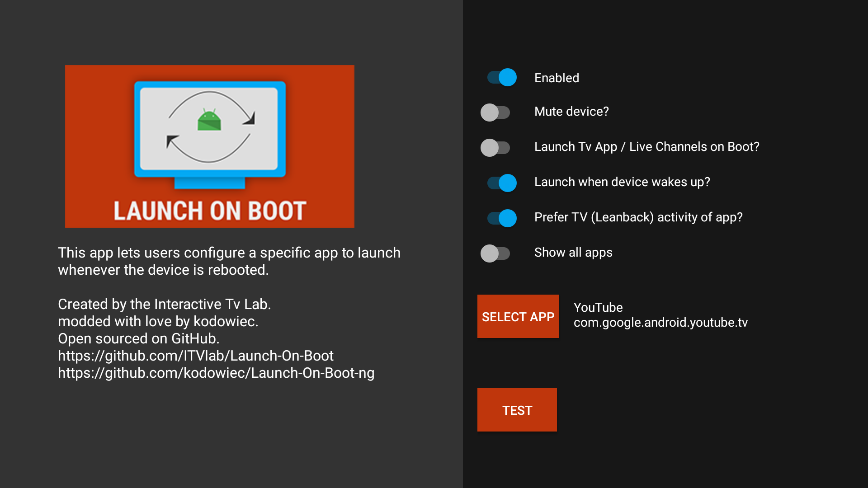
Task: Turn off the Enabled switch
Action: pyautogui.click(x=502, y=77)
